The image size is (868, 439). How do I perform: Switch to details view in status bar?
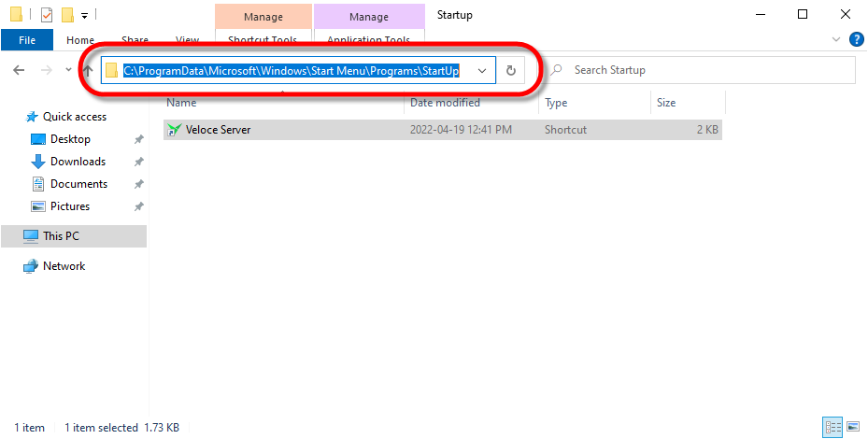[x=832, y=427]
